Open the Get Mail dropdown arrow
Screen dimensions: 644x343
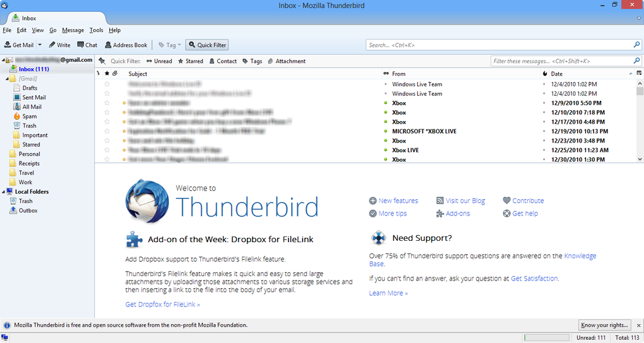(x=40, y=45)
